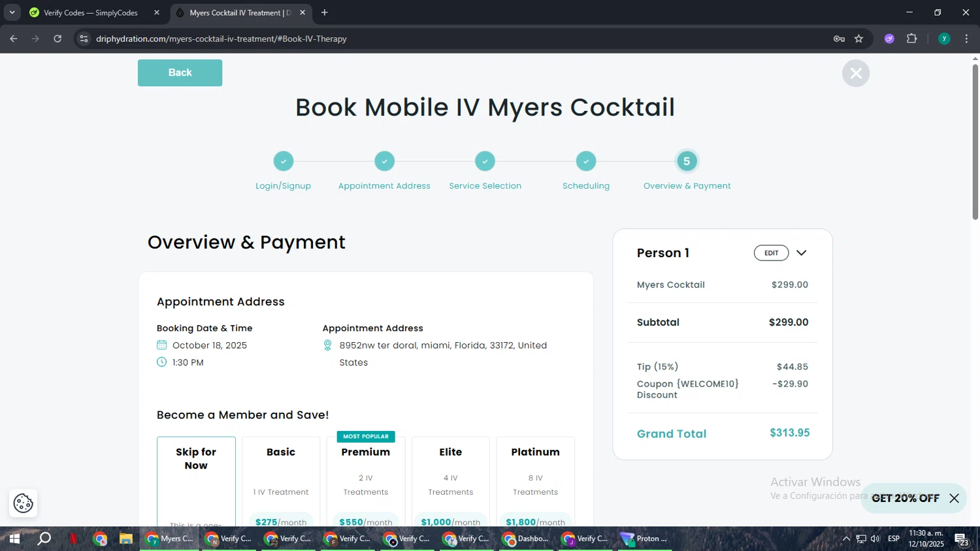Open the Myers C... Chrome taskbar window
The image size is (980, 551).
pos(169,539)
